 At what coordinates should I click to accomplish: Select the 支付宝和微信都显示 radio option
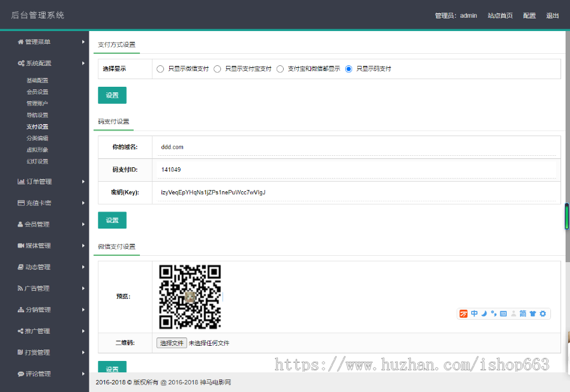tap(280, 69)
